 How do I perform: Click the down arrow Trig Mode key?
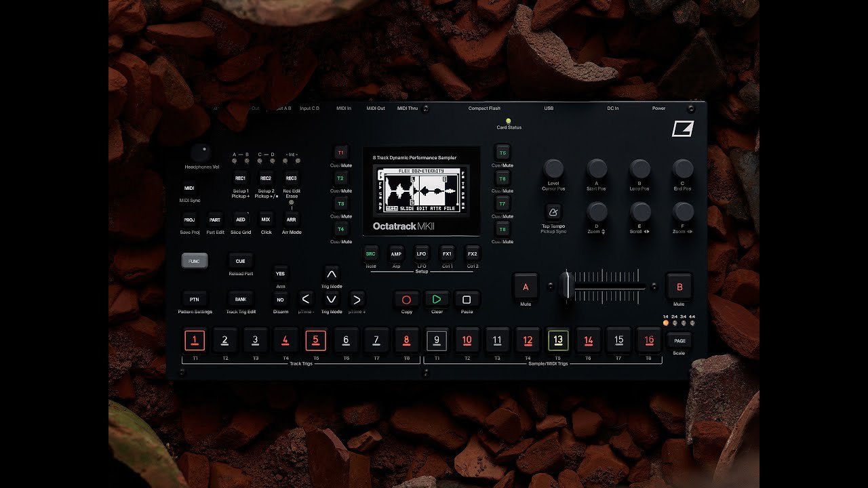pos(332,300)
